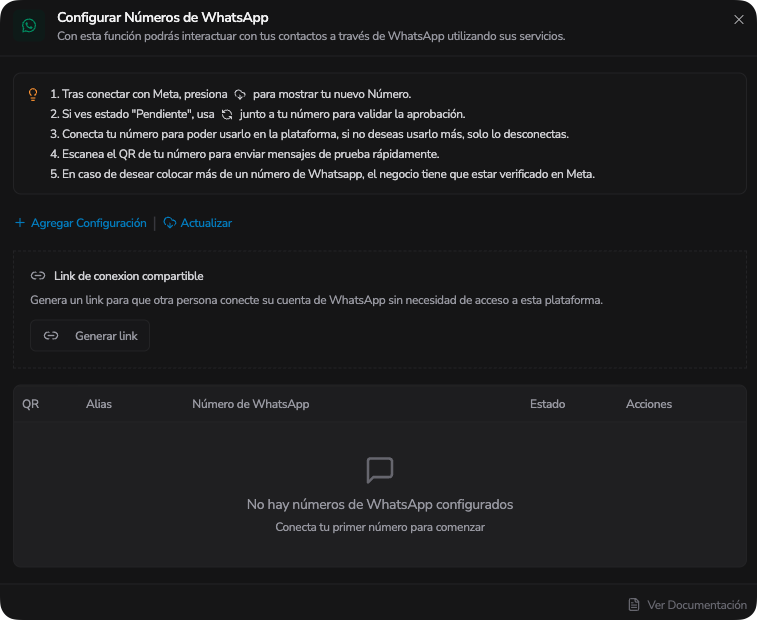Viewport: 757px width, 620px height.
Task: Click the Alias column header
Action: (x=99, y=404)
